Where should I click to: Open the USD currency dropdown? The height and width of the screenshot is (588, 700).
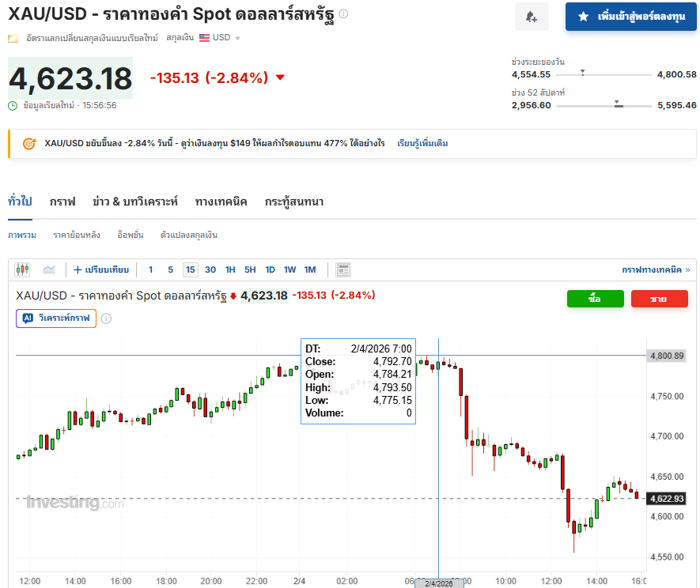pyautogui.click(x=220, y=38)
